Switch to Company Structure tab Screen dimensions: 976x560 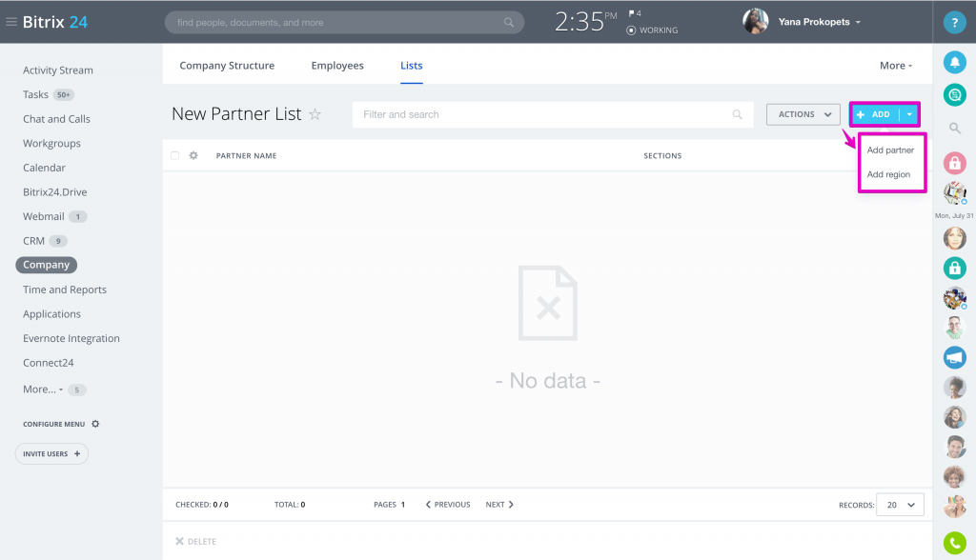click(x=227, y=66)
